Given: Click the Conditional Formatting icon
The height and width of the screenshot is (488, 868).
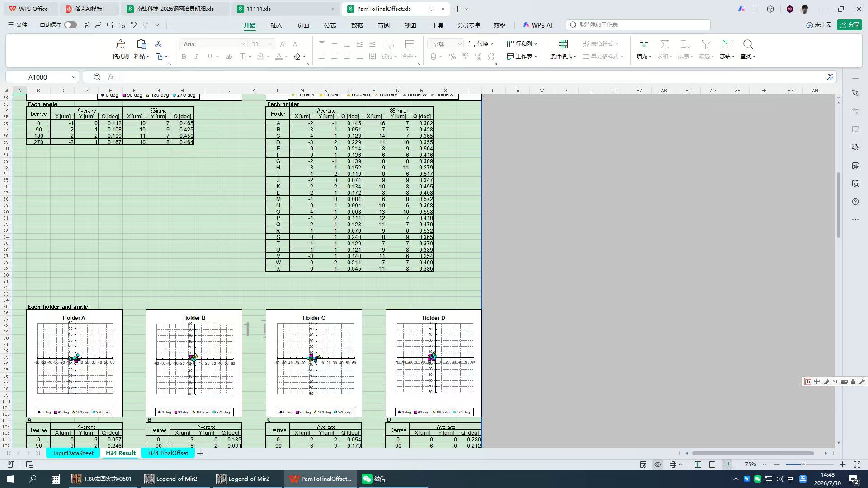Looking at the screenshot, I should coord(563,44).
